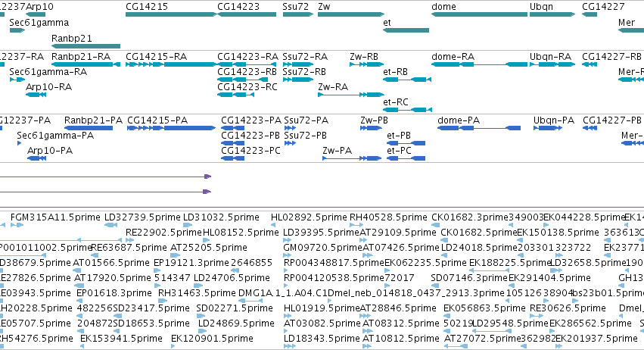Viewport: 644px width, 350px height.
Task: Select EST label GM09720.5prime
Action: click(323, 248)
